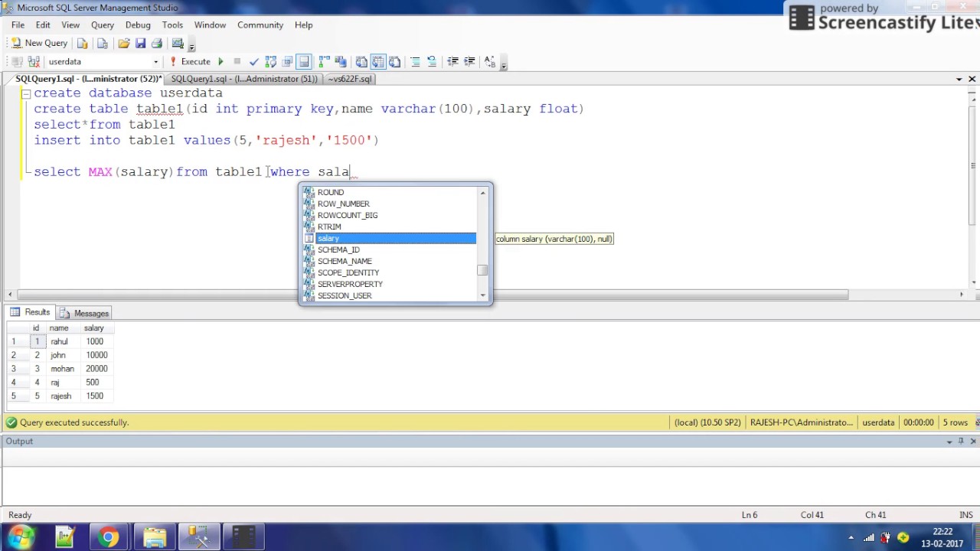Open the Query Options icon

click(x=287, y=61)
